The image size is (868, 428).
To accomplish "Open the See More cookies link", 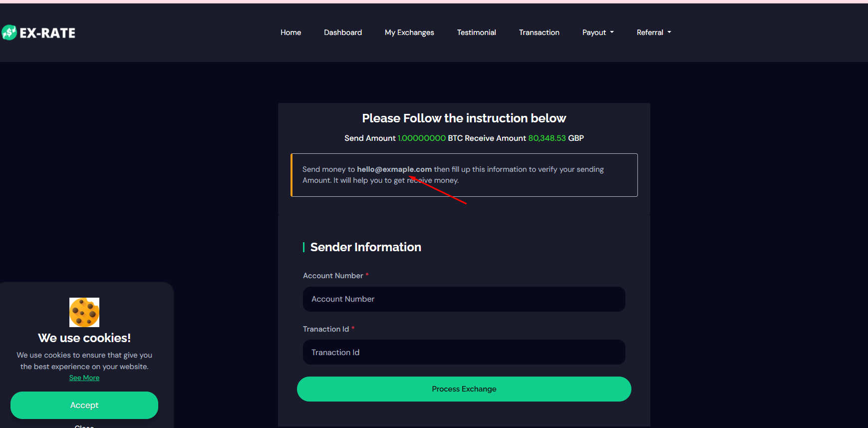I will point(84,378).
